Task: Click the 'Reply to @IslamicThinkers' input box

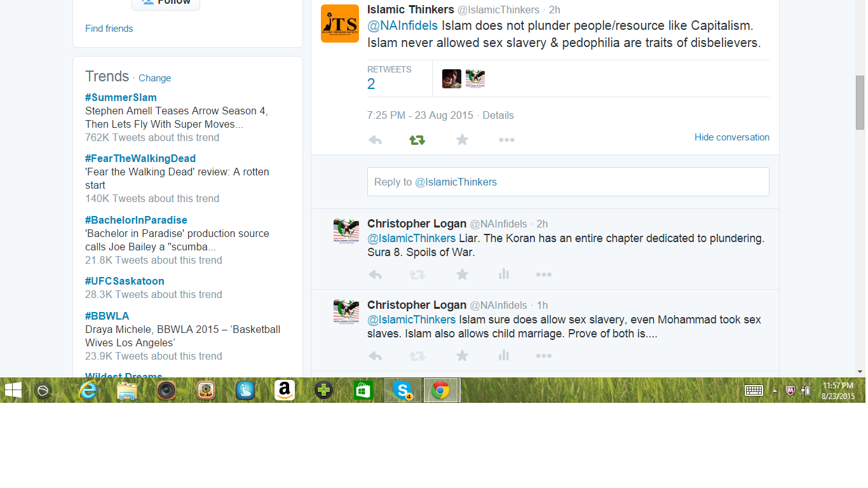Action: point(568,182)
